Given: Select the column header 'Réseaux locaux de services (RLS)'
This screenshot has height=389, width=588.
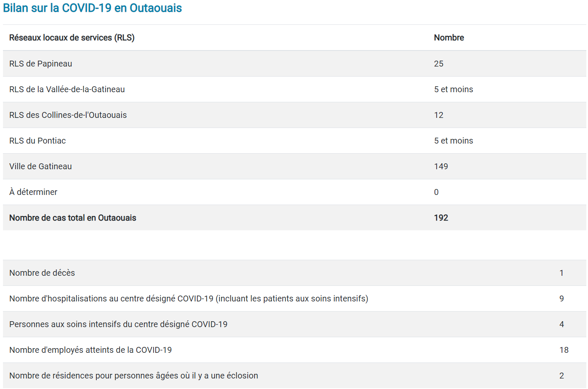Looking at the screenshot, I should tap(72, 37).
